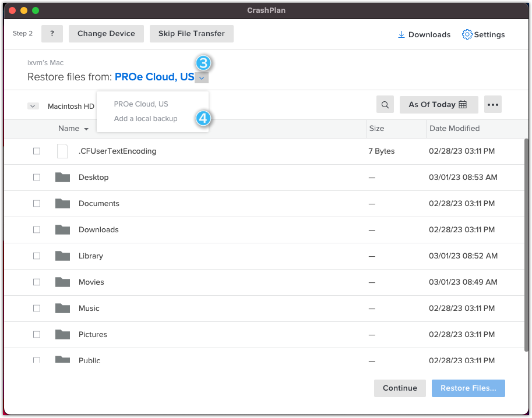Choose PROe Cloud, US from dropdown menu
The image size is (532, 418).
click(141, 104)
